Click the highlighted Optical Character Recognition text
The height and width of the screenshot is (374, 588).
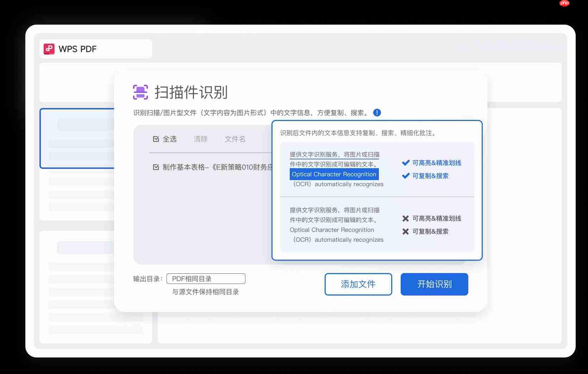334,174
